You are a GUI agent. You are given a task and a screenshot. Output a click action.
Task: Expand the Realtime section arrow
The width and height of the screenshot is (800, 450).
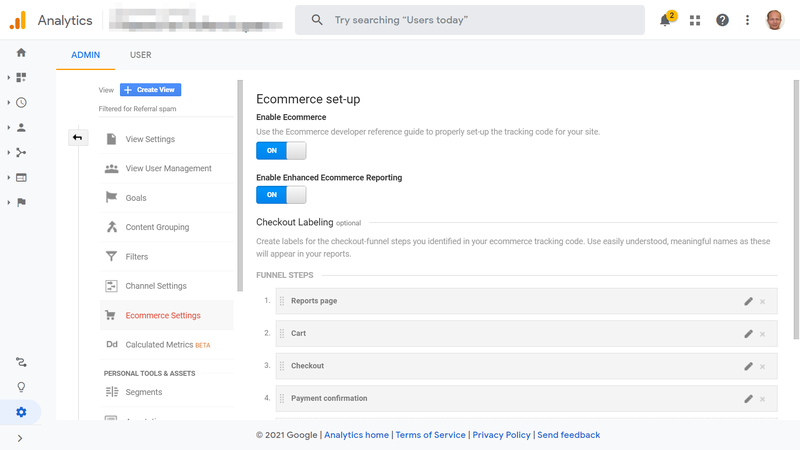click(8, 103)
